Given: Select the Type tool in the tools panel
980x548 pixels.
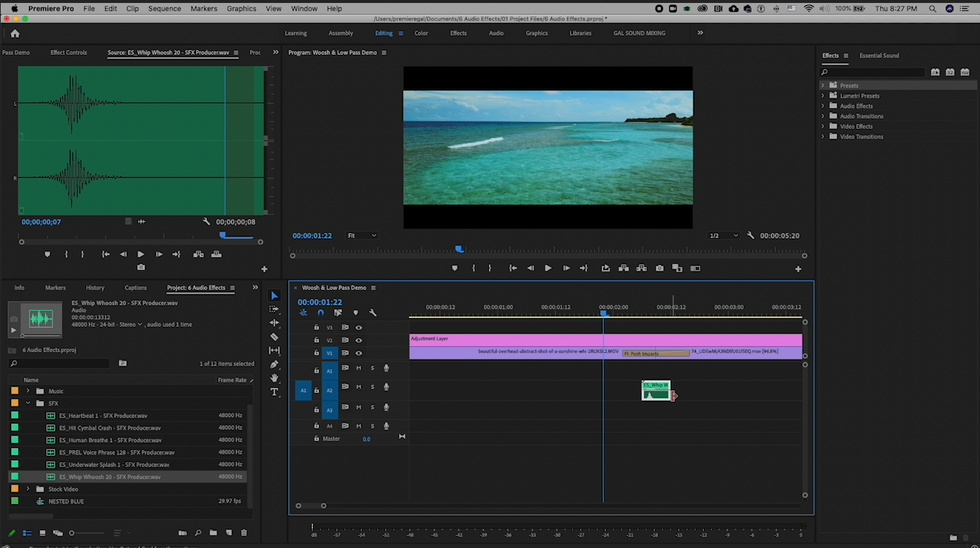Looking at the screenshot, I should (274, 392).
